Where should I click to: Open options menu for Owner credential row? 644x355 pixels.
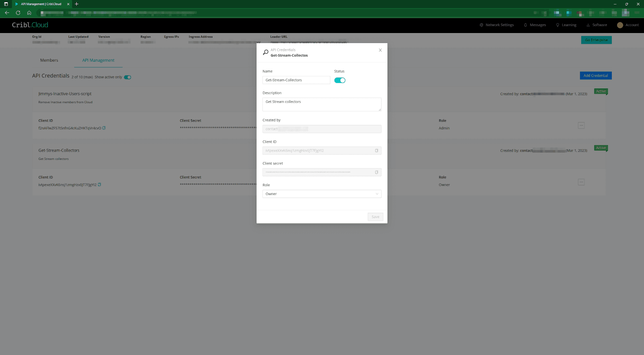[x=581, y=182]
